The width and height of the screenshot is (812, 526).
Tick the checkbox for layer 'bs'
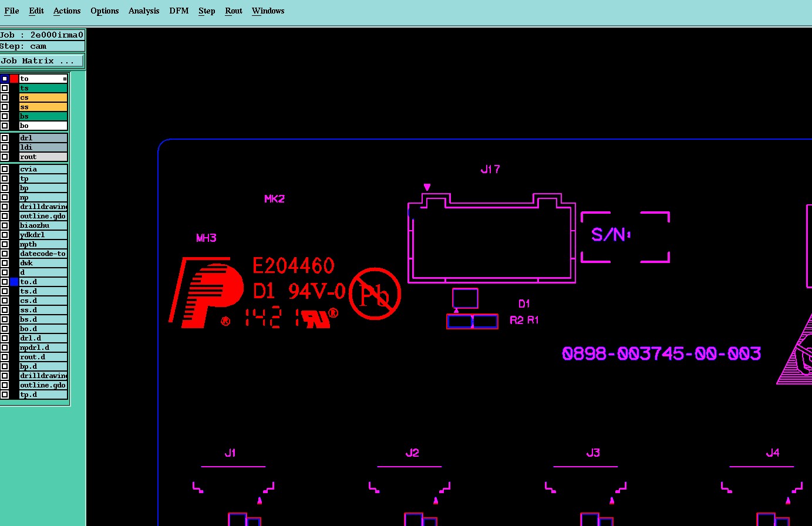point(5,116)
